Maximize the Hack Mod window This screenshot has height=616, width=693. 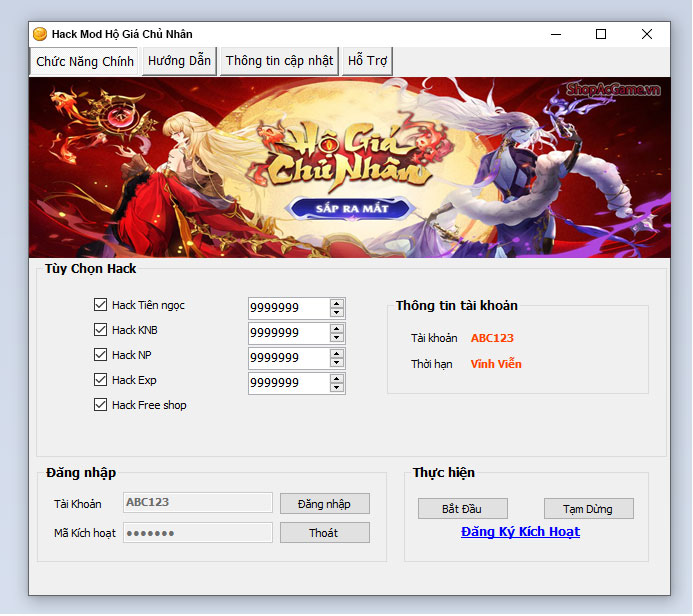click(601, 34)
